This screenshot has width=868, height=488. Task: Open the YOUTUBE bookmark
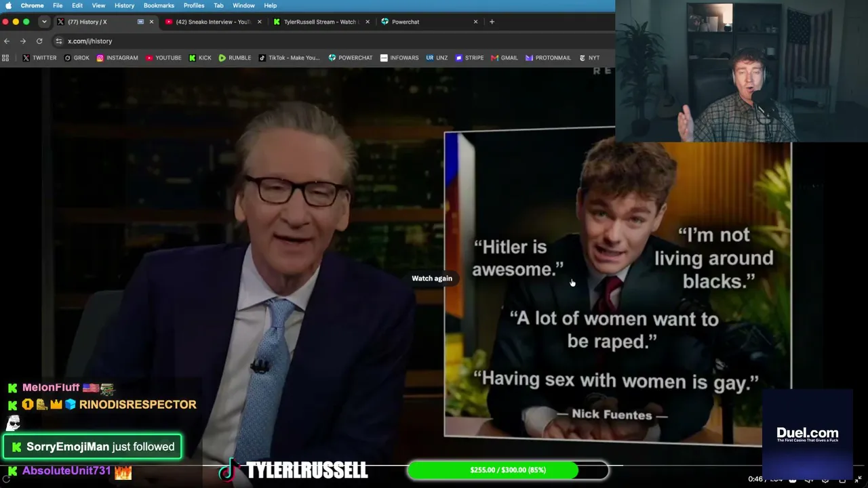163,58
